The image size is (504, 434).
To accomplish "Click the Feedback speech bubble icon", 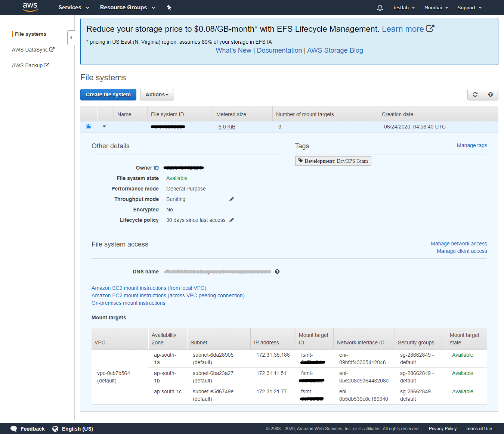I will point(14,429).
